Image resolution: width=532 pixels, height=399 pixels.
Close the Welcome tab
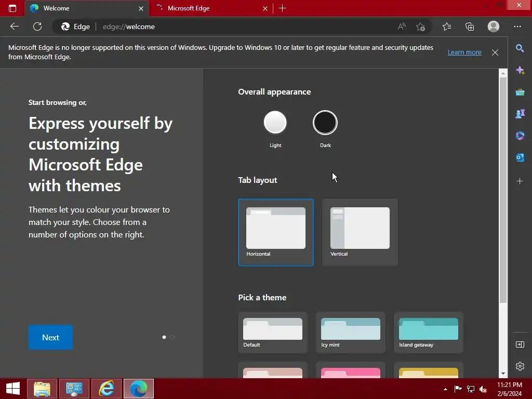pyautogui.click(x=141, y=8)
